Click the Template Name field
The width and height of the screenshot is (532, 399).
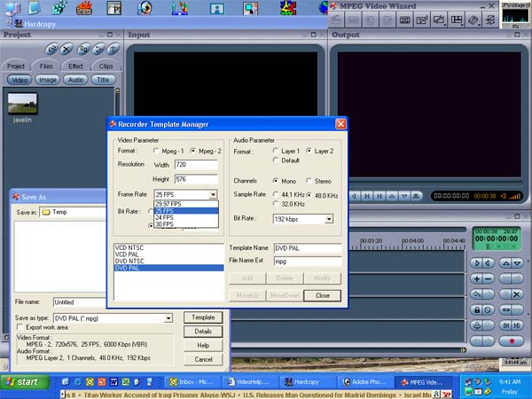(308, 248)
